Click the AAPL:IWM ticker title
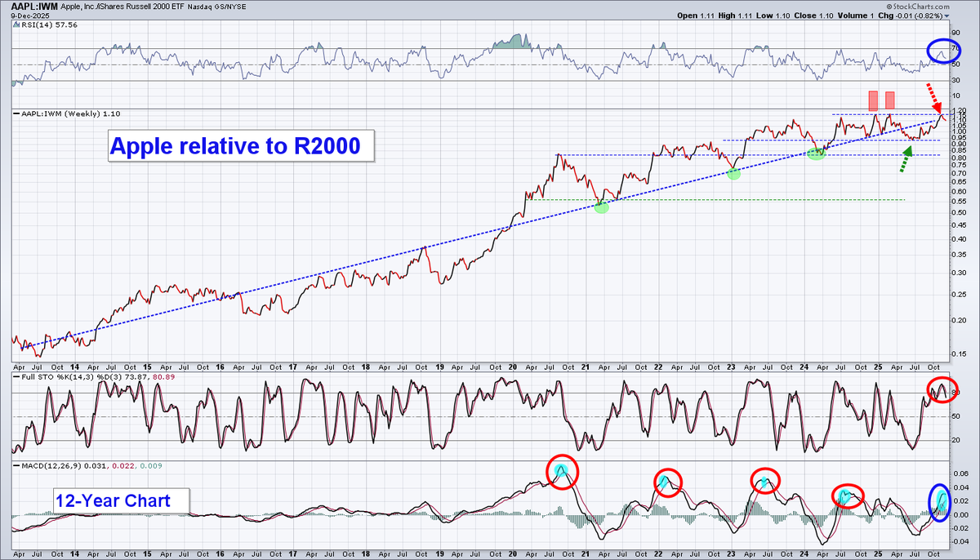980x560 pixels. pyautogui.click(x=33, y=6)
